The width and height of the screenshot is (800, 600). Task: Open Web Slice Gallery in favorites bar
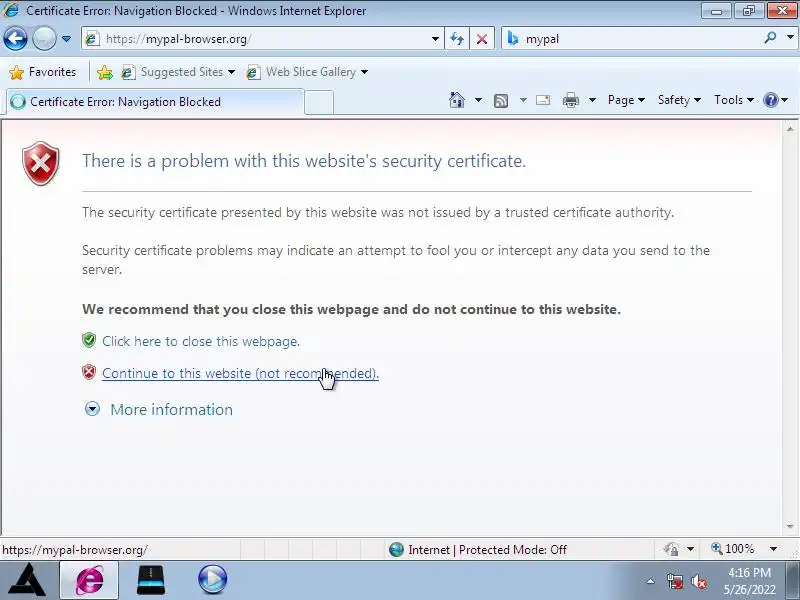[307, 72]
